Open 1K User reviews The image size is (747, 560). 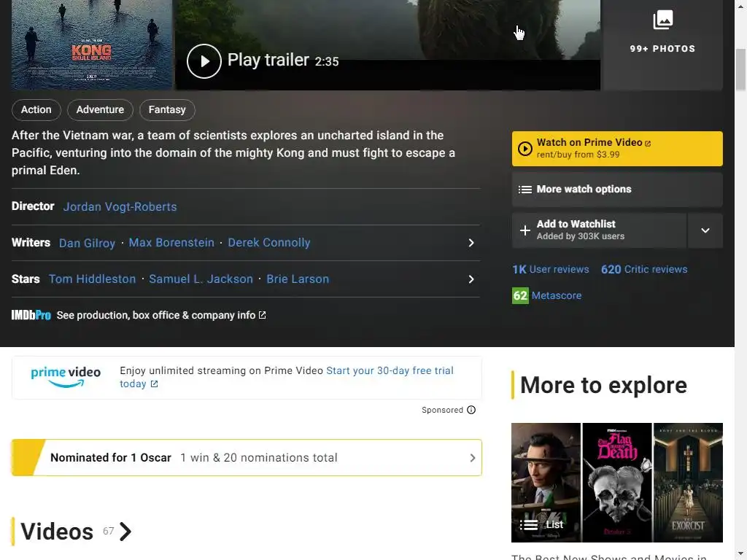point(551,270)
